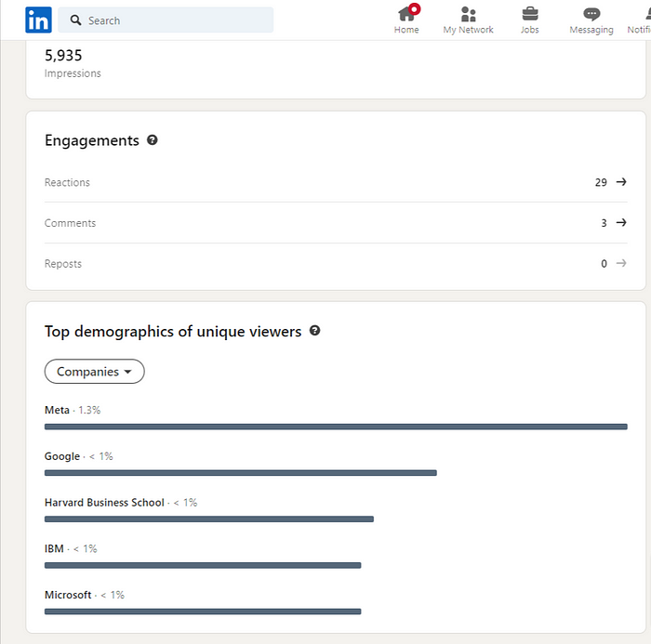This screenshot has height=644, width=651.
Task: Click the Impressions label
Action: [x=73, y=73]
